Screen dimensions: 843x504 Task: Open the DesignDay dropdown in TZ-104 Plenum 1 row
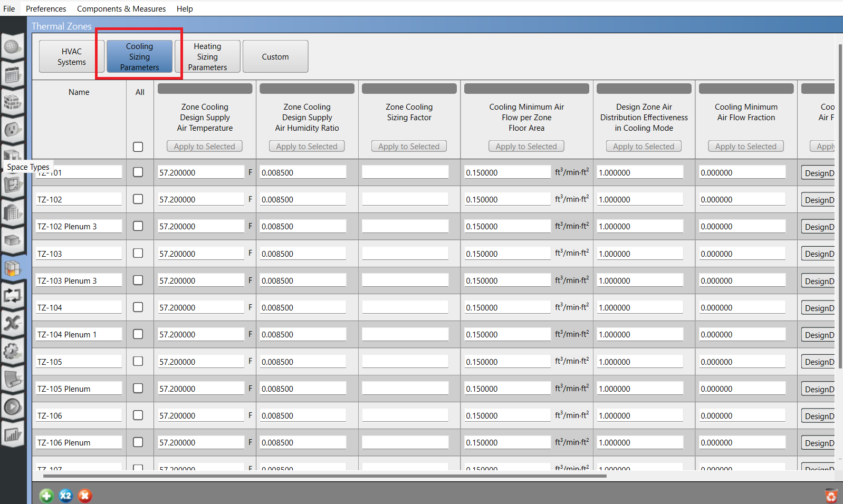pyautogui.click(x=818, y=335)
